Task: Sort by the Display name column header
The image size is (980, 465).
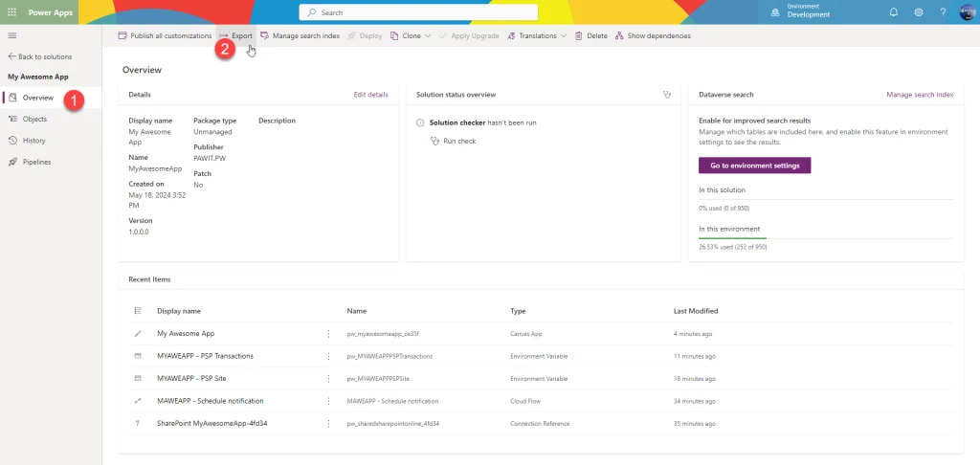Action: [x=179, y=311]
